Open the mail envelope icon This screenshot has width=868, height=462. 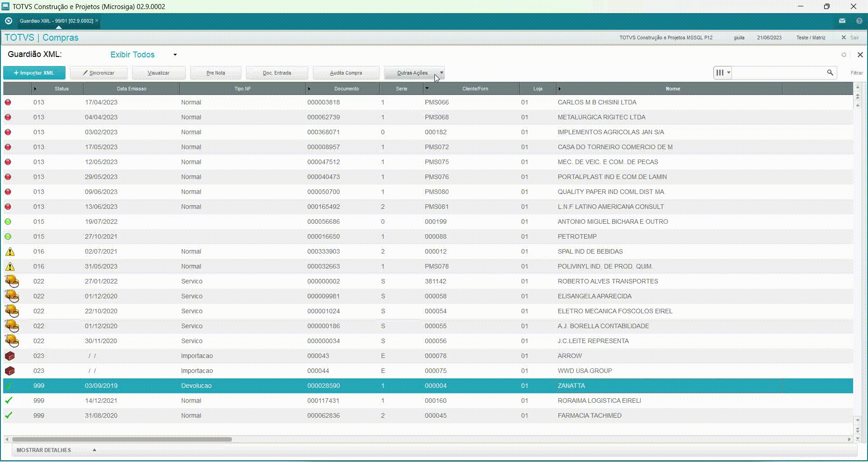(x=842, y=21)
